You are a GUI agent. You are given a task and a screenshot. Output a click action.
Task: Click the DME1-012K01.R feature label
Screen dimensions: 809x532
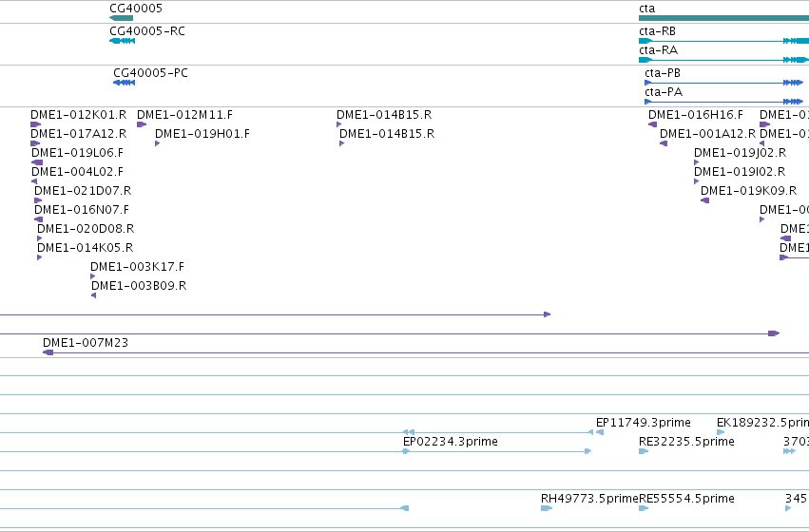[78, 114]
